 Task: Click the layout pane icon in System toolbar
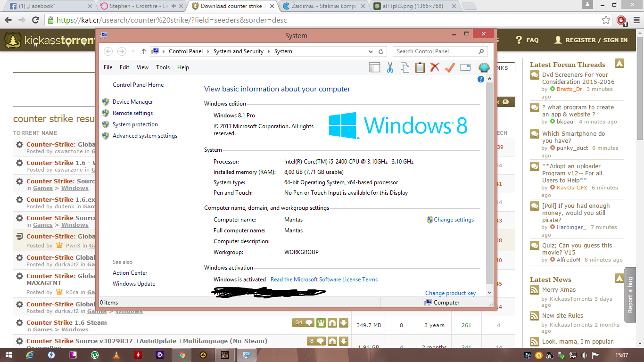(375, 67)
